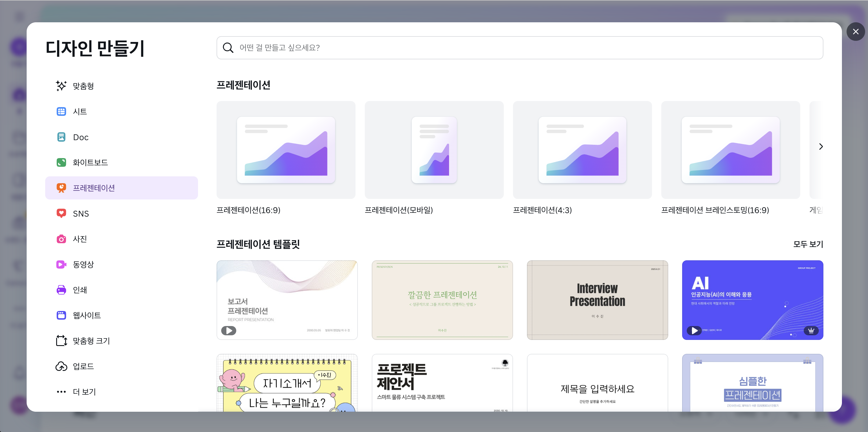Select the Doc document icon
The height and width of the screenshot is (432, 868).
click(x=61, y=137)
